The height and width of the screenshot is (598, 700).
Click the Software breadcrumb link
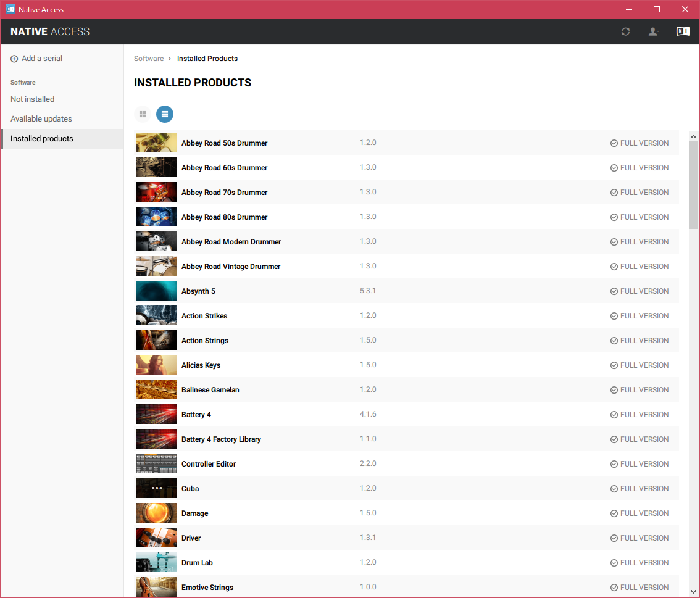click(149, 59)
